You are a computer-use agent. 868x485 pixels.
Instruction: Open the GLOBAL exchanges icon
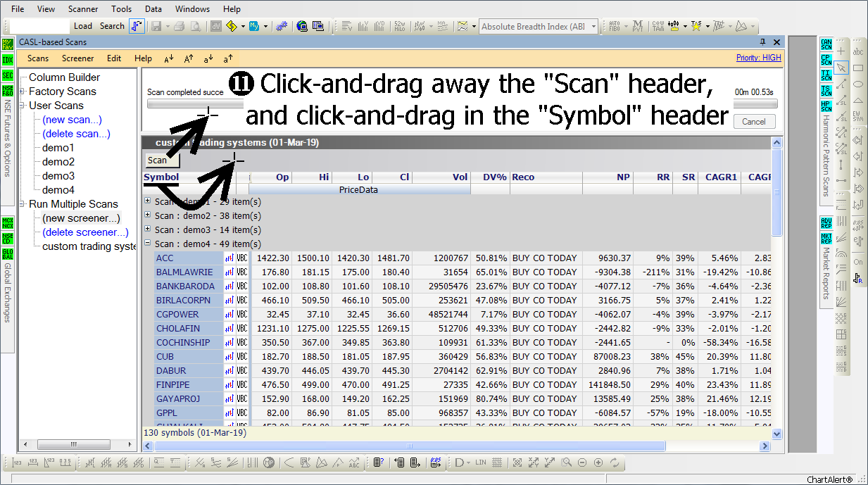click(x=8, y=254)
